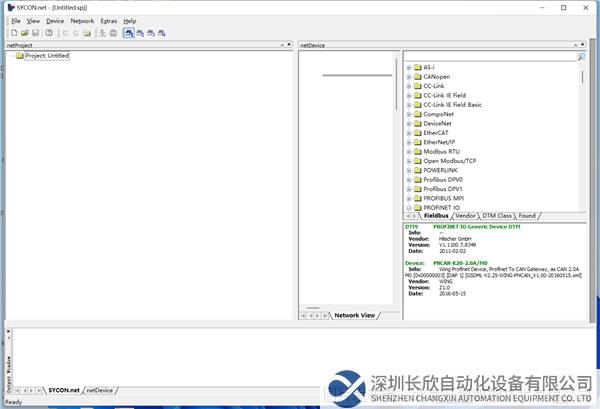Click the Save project toolbar icon
Viewport: 600px width, 409px height.
34,32
